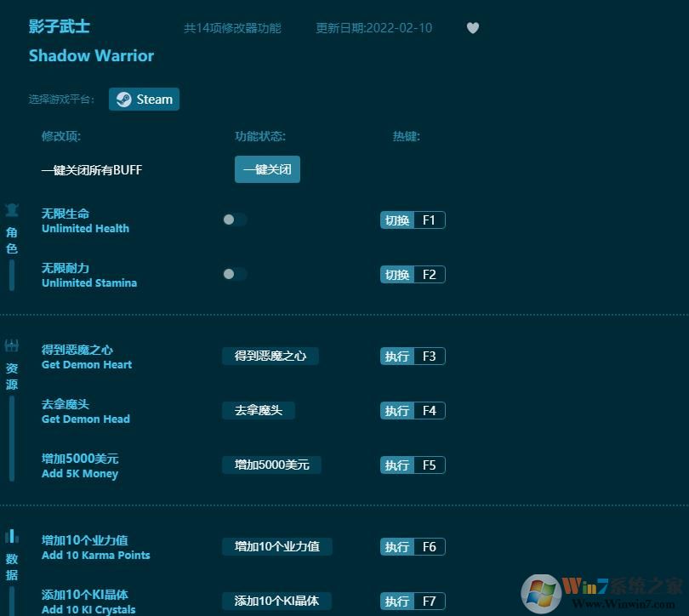Select the 数据 (Data) sidebar category icon
689x616 pixels.
point(12,536)
